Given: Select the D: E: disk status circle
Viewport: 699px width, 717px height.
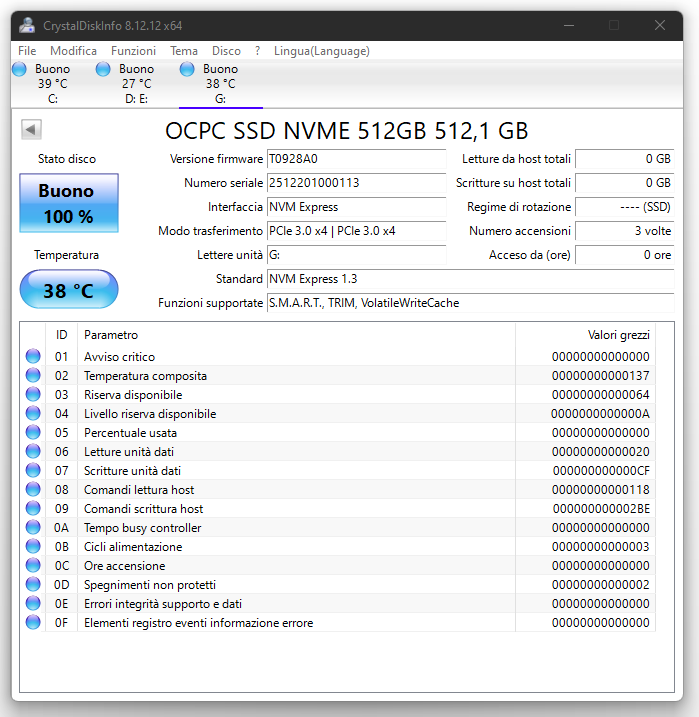Looking at the screenshot, I should coord(103,69).
